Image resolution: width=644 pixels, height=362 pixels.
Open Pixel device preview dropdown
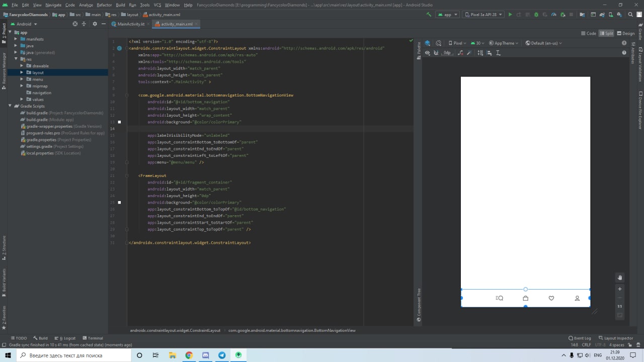[457, 43]
